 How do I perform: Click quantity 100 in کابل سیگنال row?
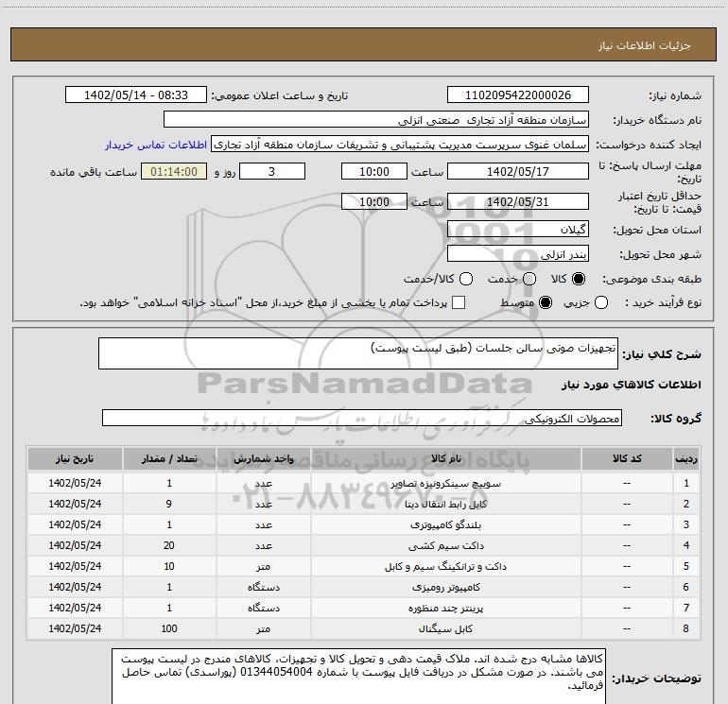pos(169,628)
